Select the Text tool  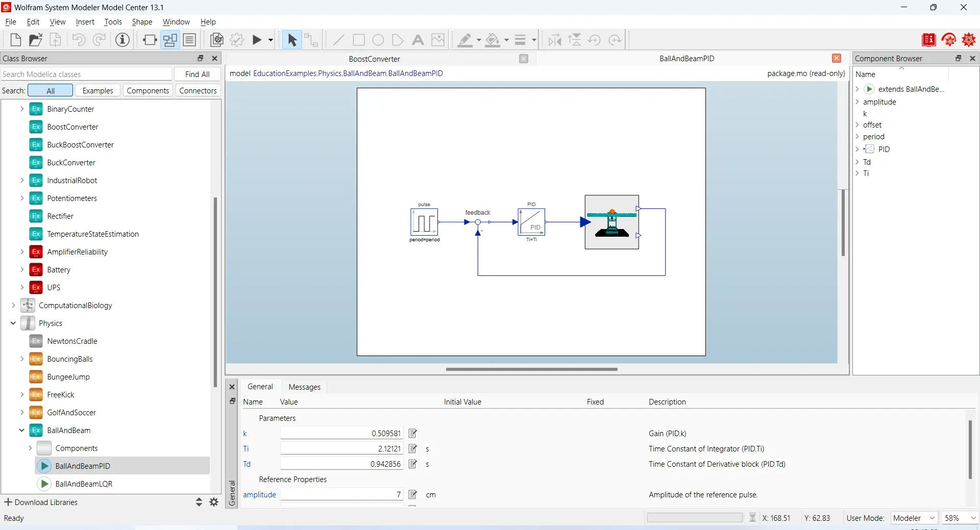[418, 40]
